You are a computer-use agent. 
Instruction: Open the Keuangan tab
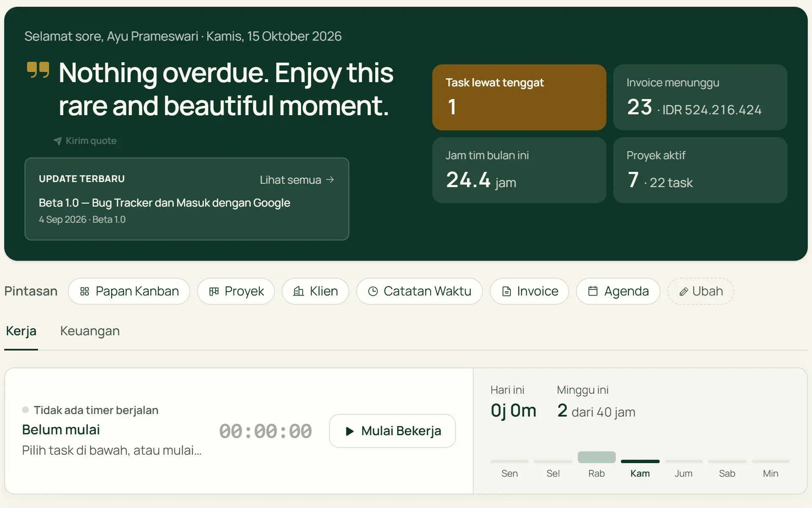(90, 331)
